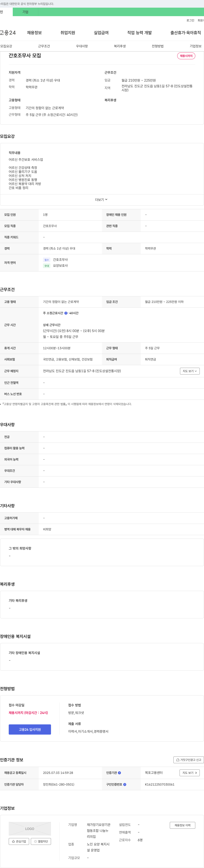Jump to 전형방법 section tab
Screen dimensions: 204x868
pyautogui.click(x=157, y=46)
